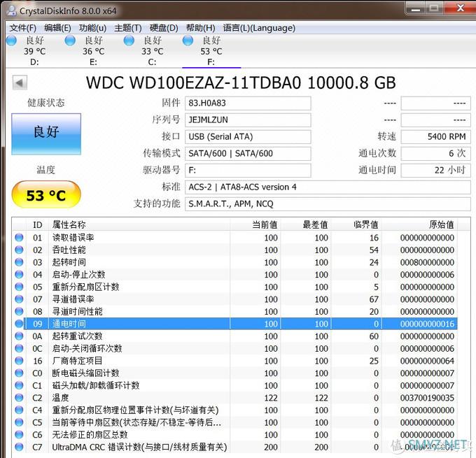Click status orb of row 07 寻道错误率
This screenshot has width=476, height=458.
[19, 299]
